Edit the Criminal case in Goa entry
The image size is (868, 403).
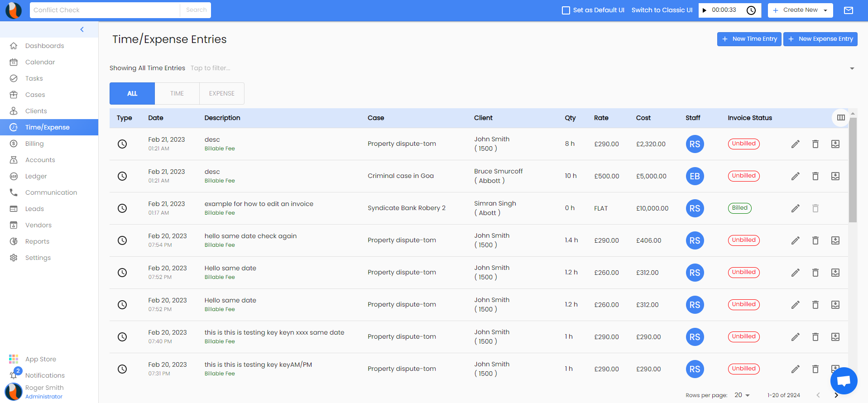795,176
